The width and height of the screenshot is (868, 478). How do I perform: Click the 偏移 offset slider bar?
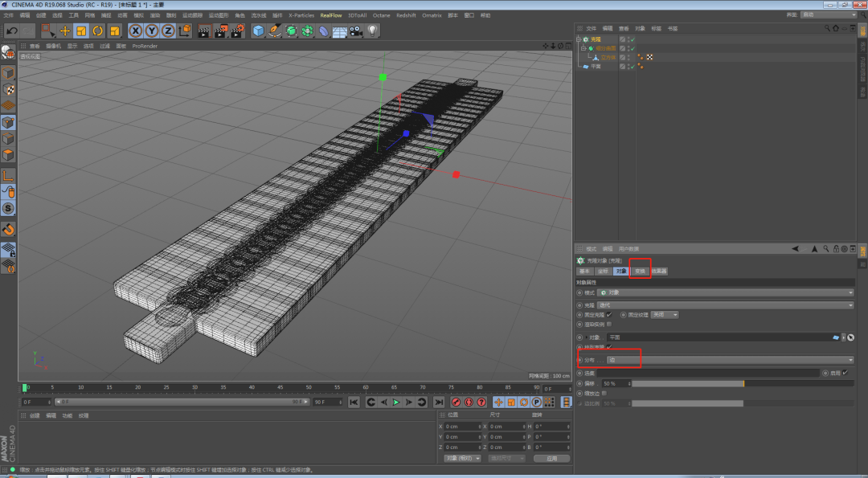687,383
